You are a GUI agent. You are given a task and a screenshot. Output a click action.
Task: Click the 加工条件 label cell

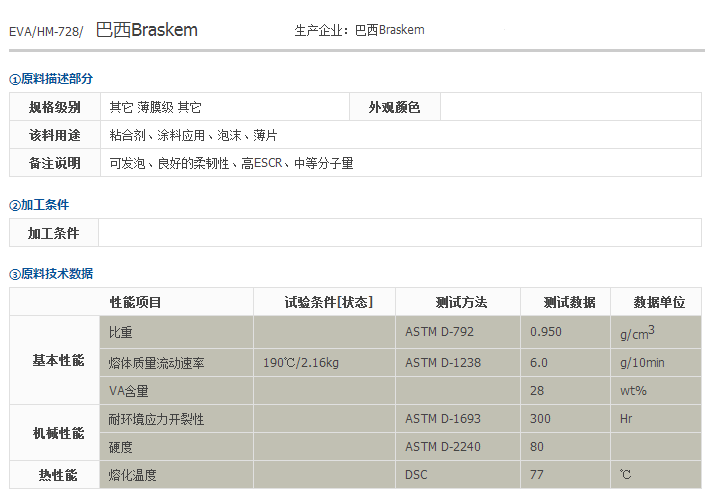coord(54,233)
